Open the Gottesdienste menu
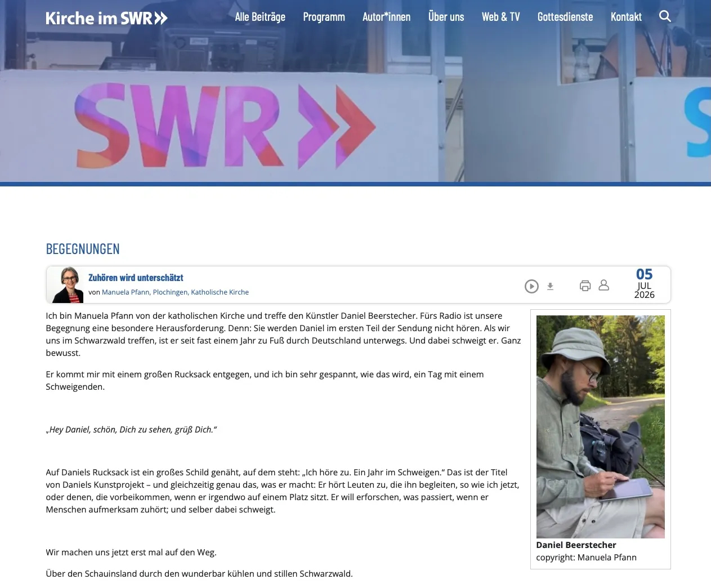711x588 pixels. pos(565,17)
